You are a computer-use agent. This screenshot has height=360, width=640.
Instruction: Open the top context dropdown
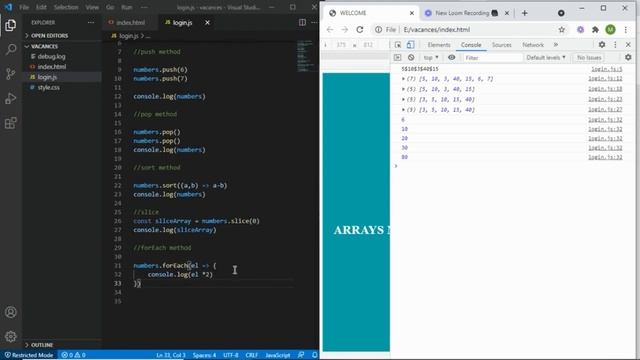pyautogui.click(x=431, y=58)
